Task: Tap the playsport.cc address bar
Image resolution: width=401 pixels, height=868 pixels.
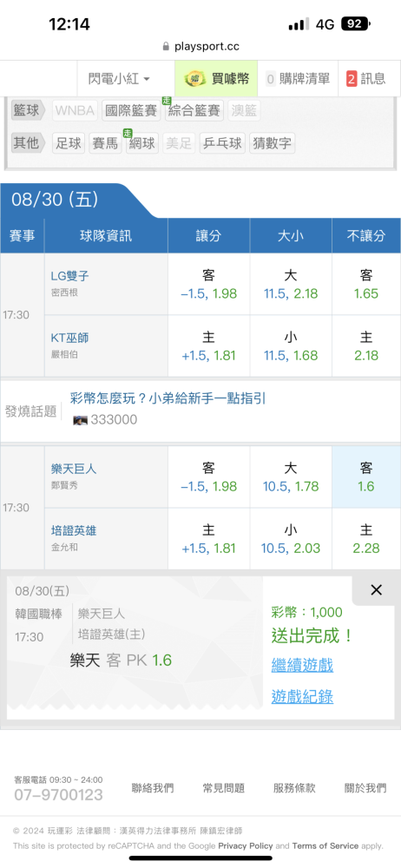Action: [200, 47]
